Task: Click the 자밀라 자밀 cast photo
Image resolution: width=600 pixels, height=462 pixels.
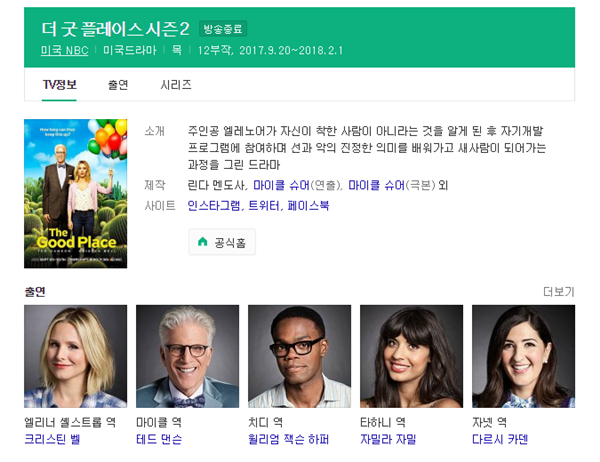Action: (x=411, y=356)
